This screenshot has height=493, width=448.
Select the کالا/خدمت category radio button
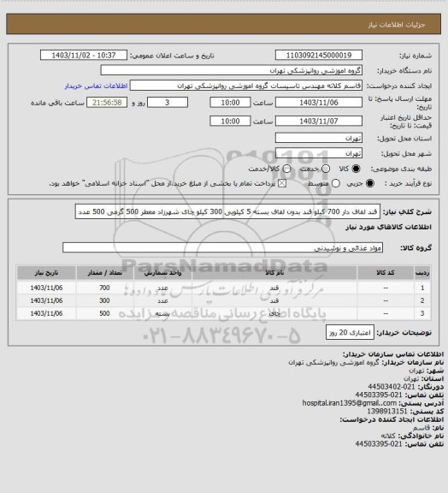pos(286,169)
